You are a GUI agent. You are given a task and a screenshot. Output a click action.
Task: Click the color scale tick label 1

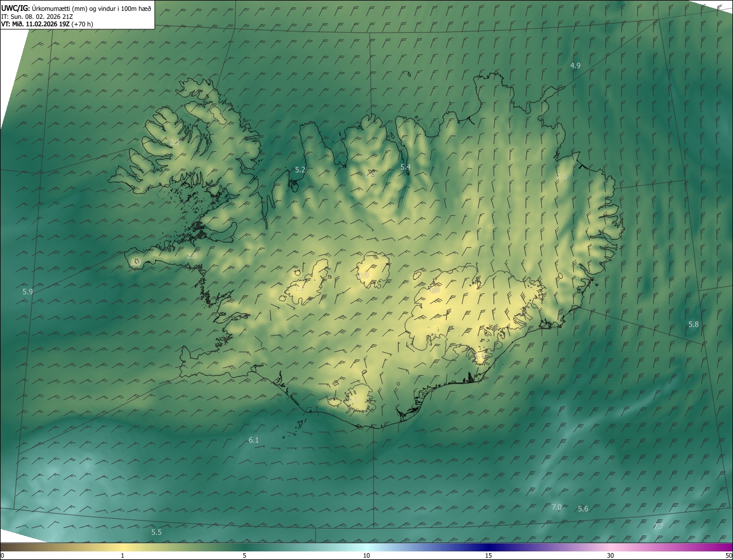click(x=123, y=556)
